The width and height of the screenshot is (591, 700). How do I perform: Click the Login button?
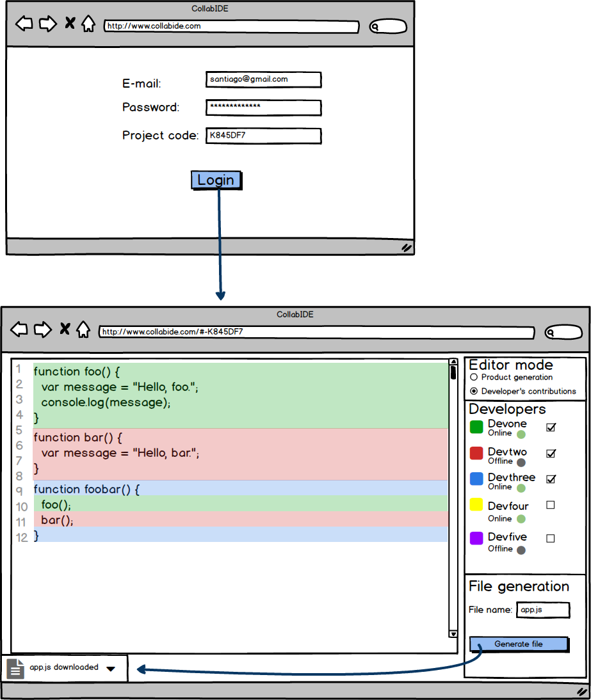click(x=216, y=180)
